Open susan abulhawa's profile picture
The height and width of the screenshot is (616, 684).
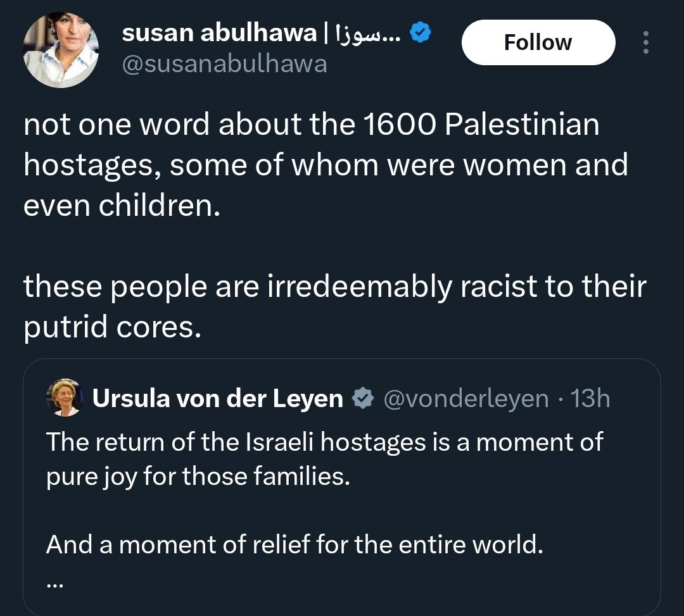61,49
